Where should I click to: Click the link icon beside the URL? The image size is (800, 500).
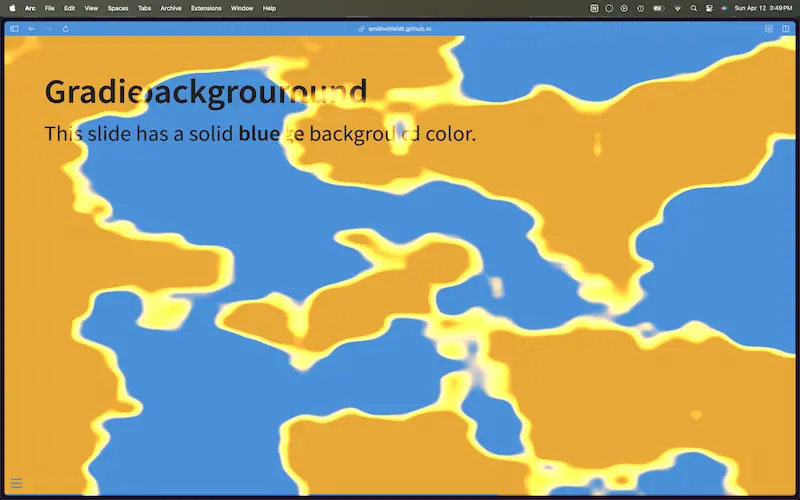point(361,29)
